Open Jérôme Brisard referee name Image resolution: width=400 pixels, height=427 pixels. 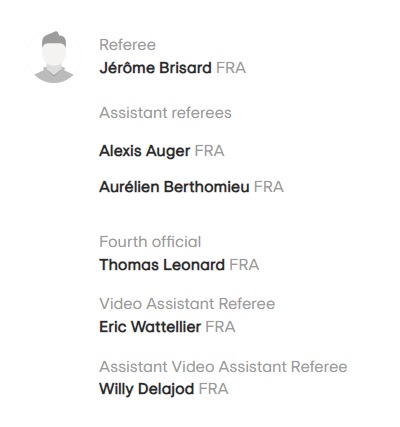(x=155, y=68)
